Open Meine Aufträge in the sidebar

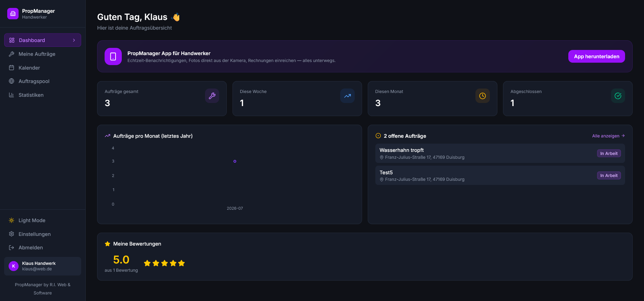pos(43,54)
